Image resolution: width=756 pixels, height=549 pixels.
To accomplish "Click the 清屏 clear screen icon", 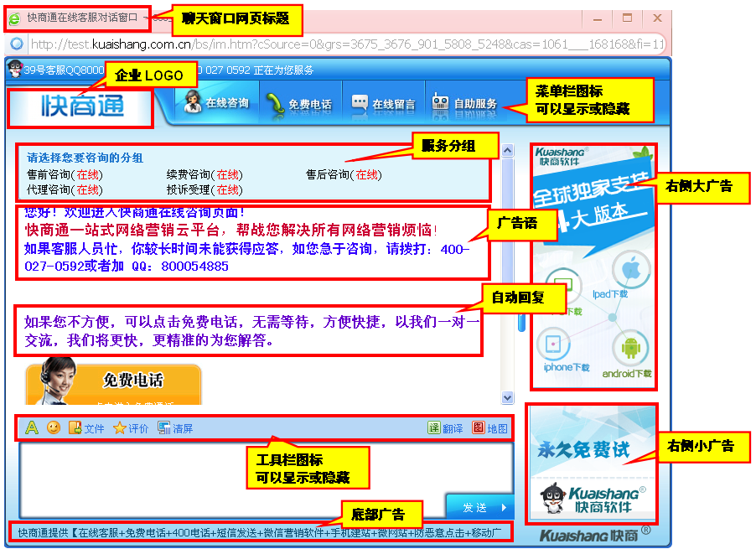I will 164,427.
